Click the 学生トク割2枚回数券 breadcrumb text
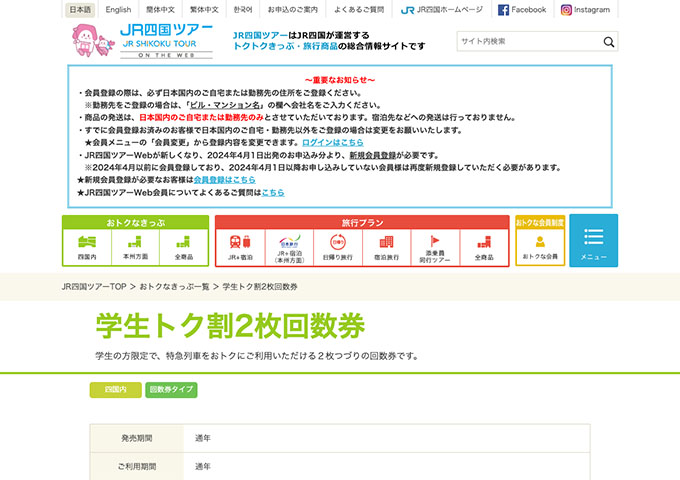This screenshot has height=480, width=680. 260,287
